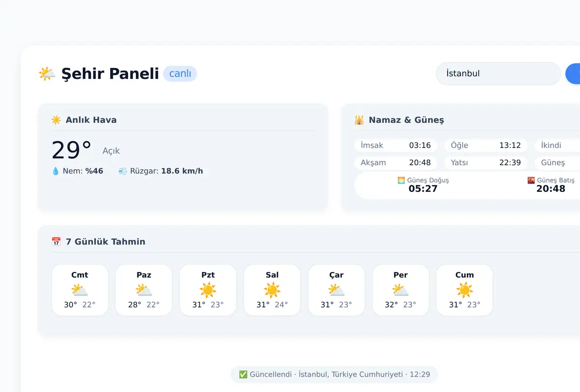Image resolution: width=580 pixels, height=392 pixels.
Task: Click the city search field containing İstanbul
Action: click(x=498, y=73)
